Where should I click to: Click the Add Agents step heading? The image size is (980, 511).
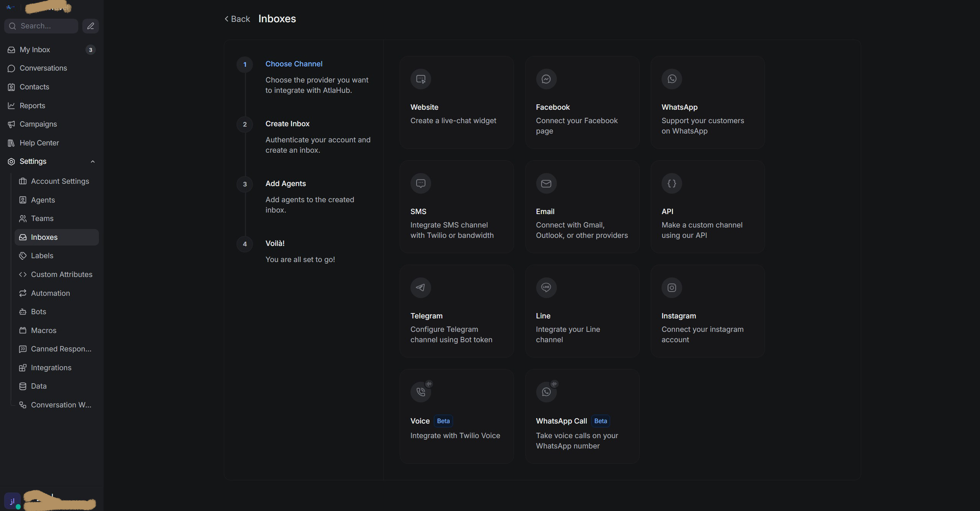pyautogui.click(x=285, y=183)
